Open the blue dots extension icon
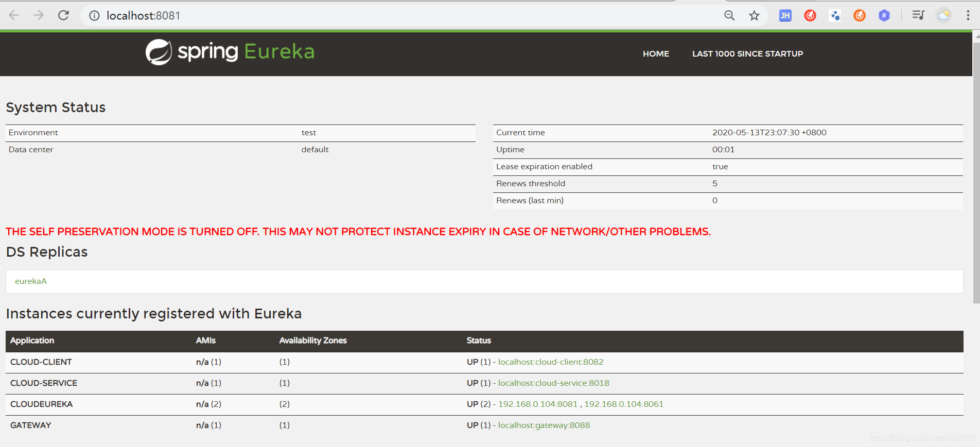This screenshot has width=980, height=447. 835,15
